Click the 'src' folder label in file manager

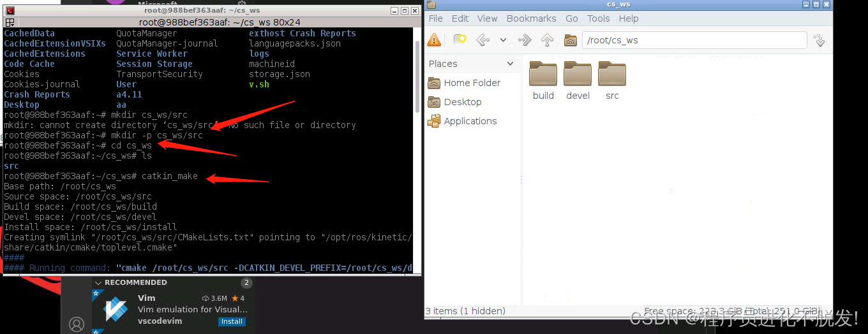[x=612, y=96]
